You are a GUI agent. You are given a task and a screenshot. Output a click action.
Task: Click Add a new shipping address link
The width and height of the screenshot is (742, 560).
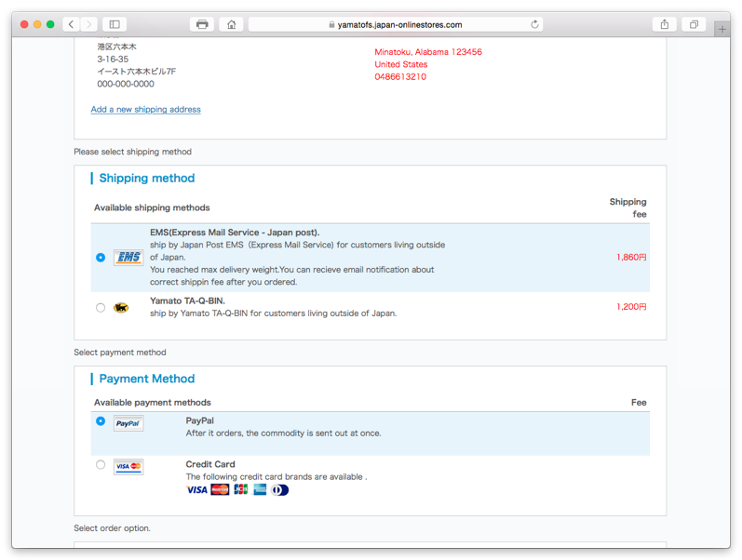click(145, 110)
